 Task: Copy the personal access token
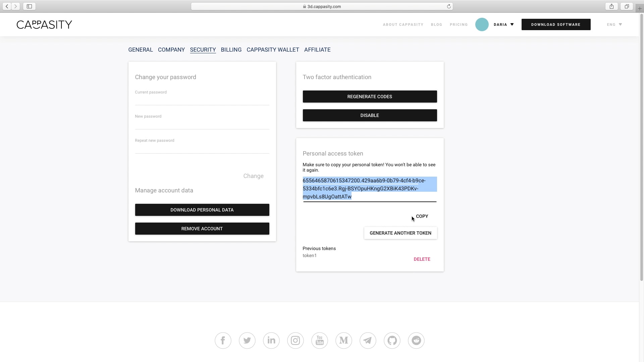tap(422, 216)
